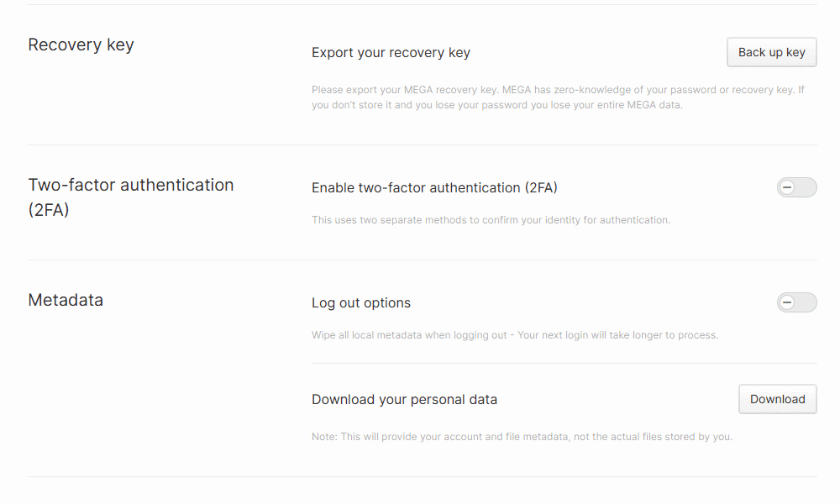Click the Back up key button

coord(771,52)
